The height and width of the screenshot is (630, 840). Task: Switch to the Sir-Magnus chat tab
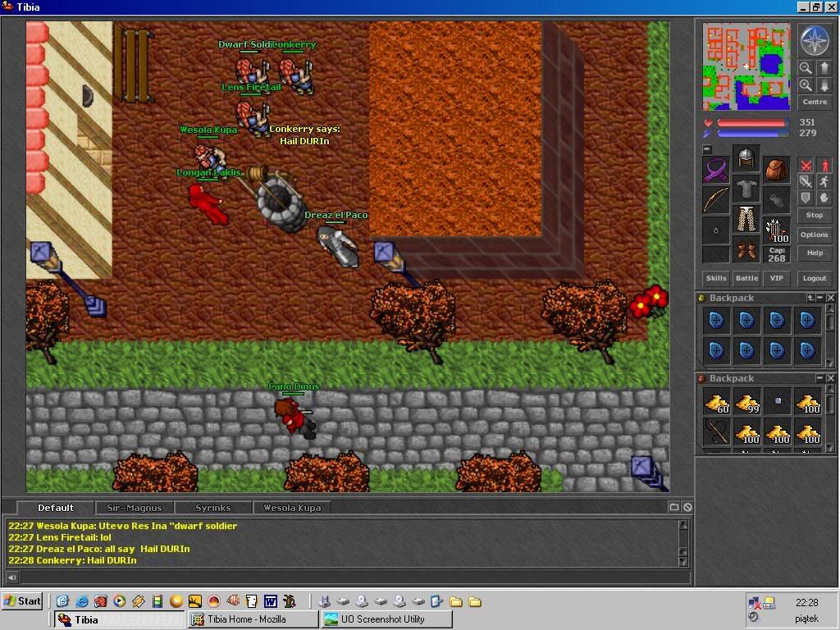(134, 508)
